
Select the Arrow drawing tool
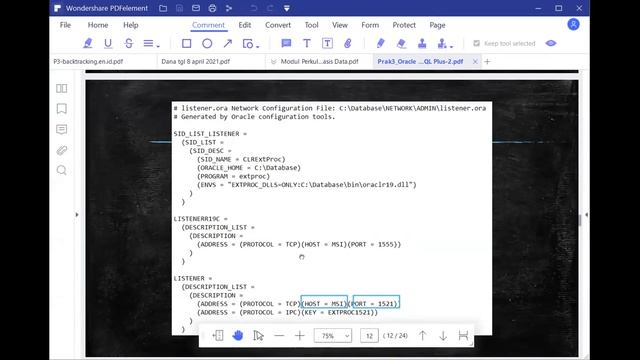tap(228, 43)
